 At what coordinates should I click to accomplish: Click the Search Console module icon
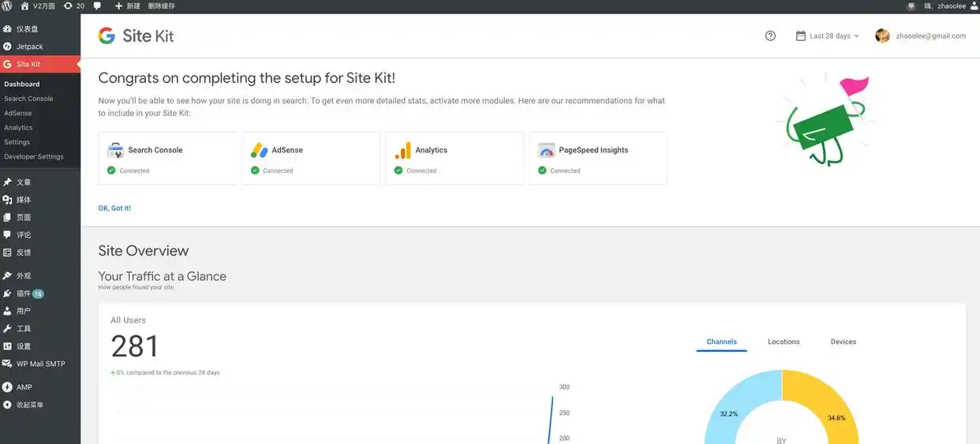click(115, 150)
